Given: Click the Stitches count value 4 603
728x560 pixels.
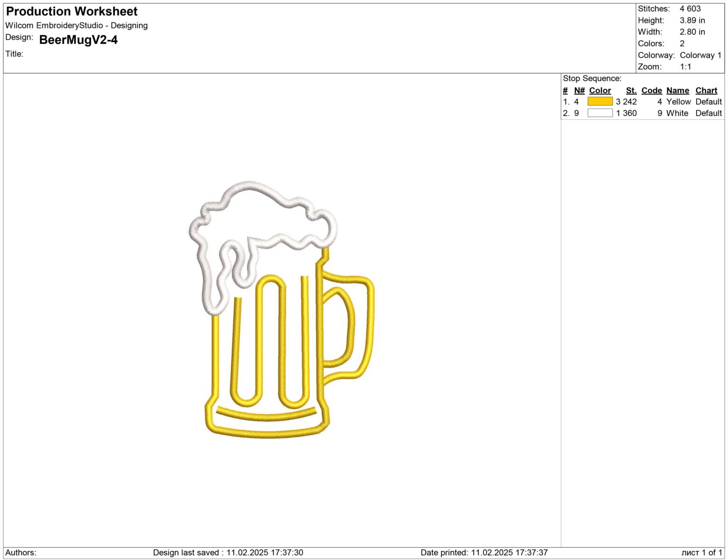Looking at the screenshot, I should coord(690,9).
